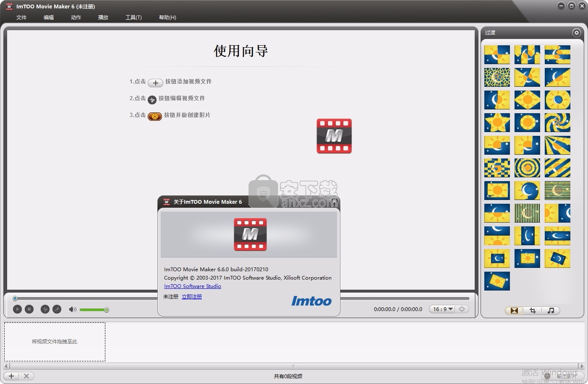
Task: Select the cracked mosaic transition
Action: pos(497,78)
